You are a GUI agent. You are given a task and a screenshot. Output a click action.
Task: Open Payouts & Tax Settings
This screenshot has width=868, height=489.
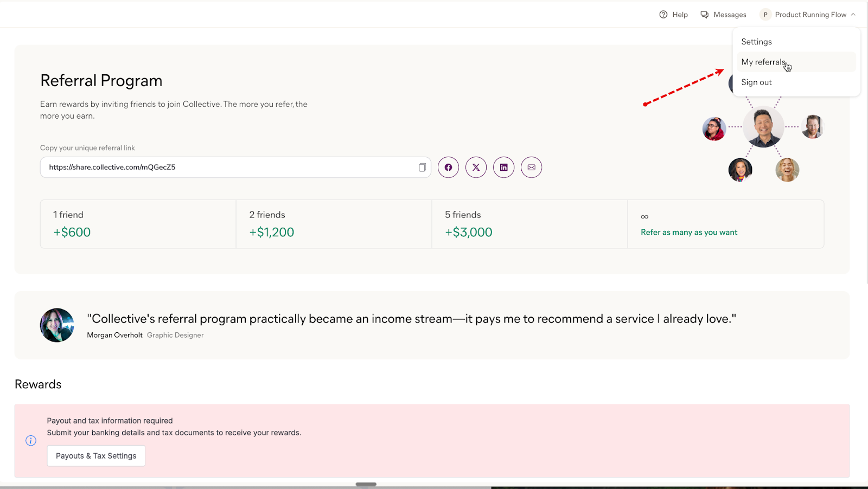point(95,455)
